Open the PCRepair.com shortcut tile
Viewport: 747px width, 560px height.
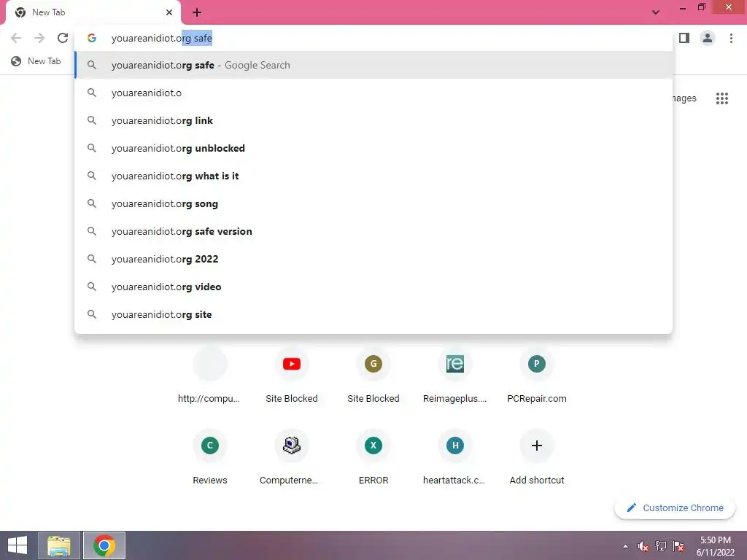[x=537, y=376]
